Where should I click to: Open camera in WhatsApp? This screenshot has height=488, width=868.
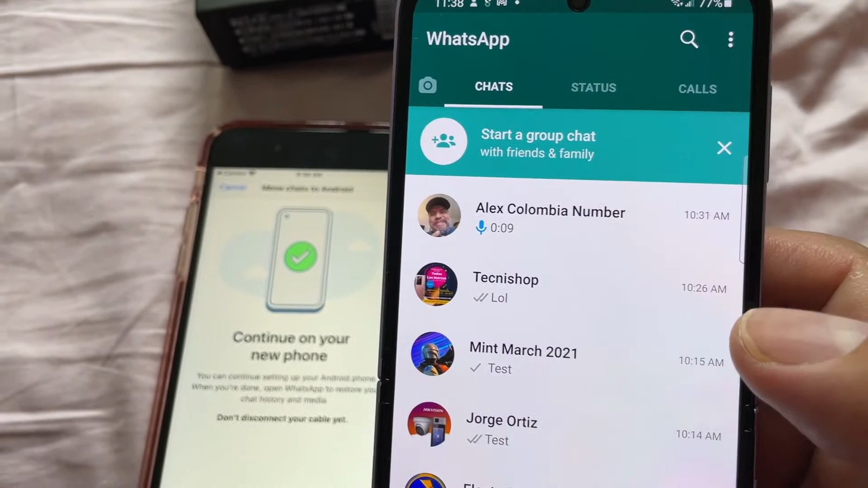(428, 86)
